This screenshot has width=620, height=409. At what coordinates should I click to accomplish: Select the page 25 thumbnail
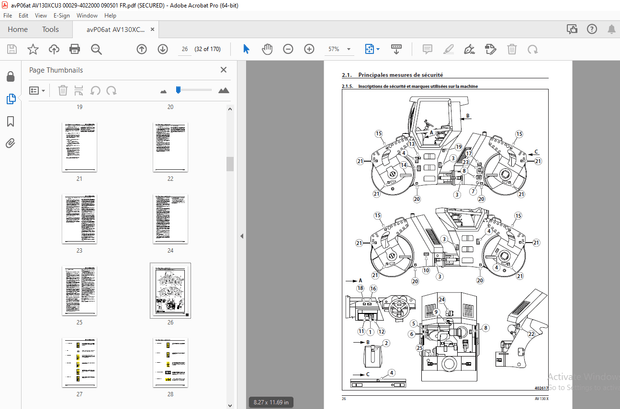coord(79,291)
